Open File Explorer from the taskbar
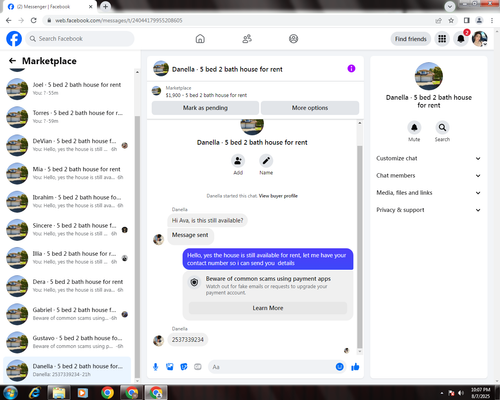 (59, 393)
